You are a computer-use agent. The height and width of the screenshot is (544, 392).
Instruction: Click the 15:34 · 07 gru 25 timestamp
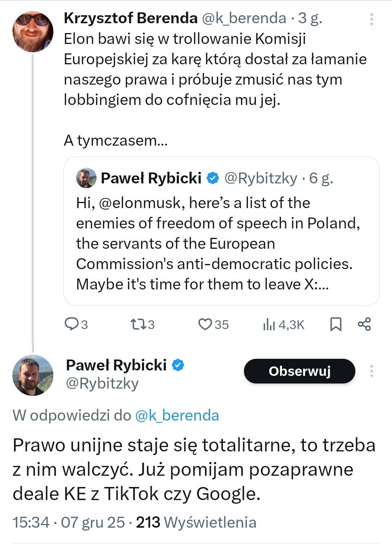tap(69, 522)
